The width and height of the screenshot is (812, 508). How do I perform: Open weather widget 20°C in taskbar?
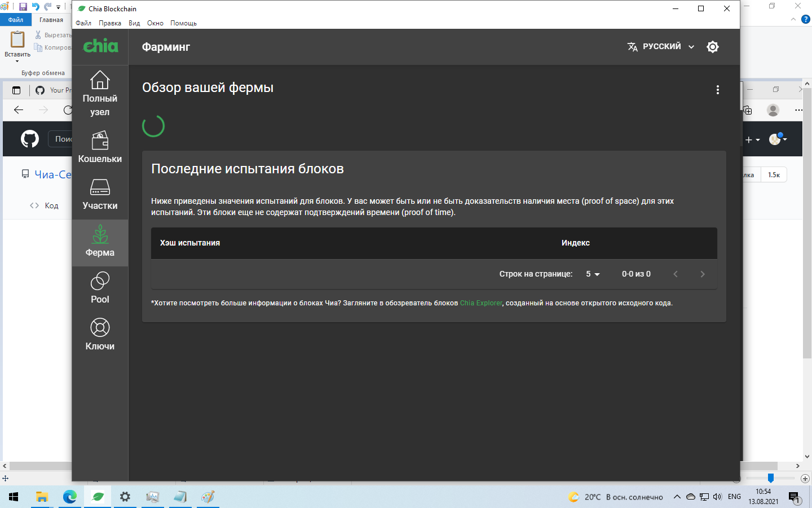pos(616,497)
